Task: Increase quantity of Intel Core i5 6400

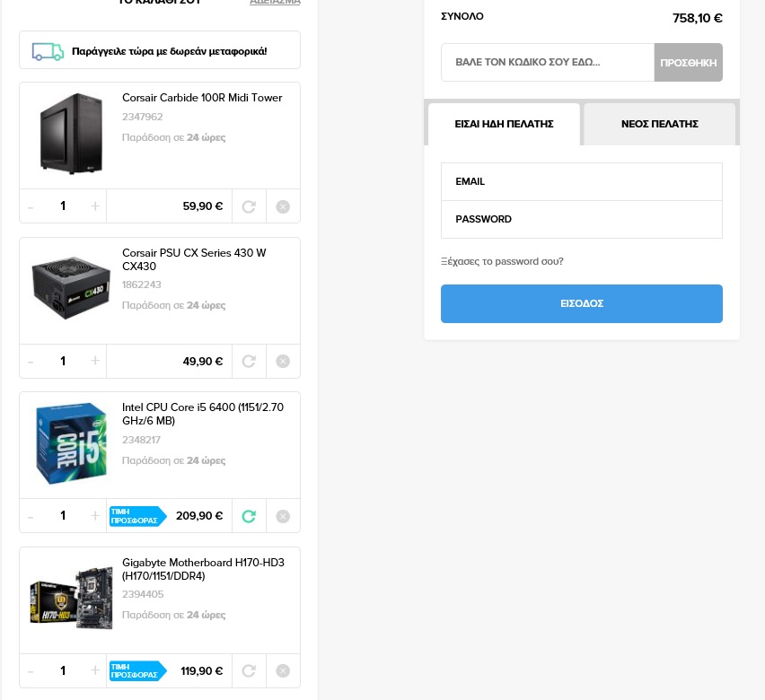Action: pos(95,516)
